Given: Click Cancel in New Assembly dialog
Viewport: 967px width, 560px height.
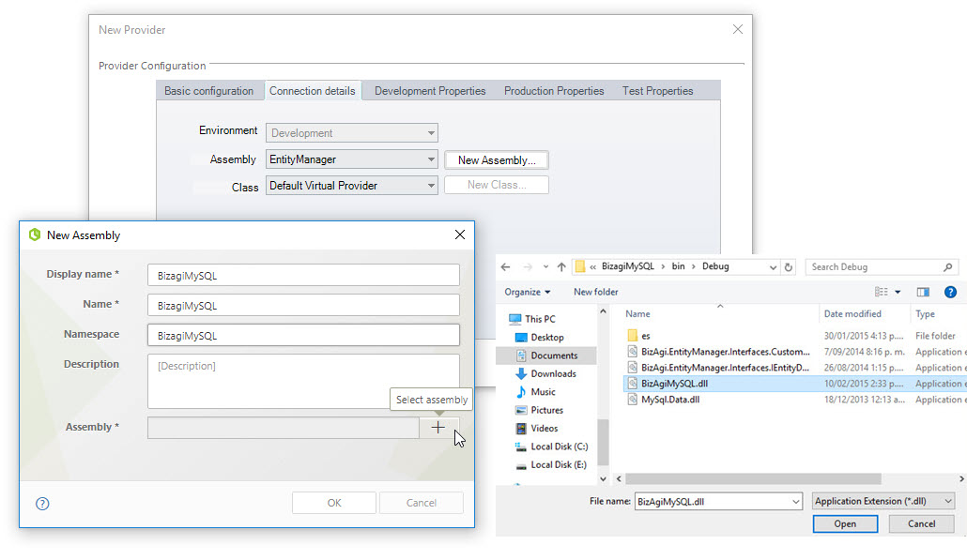Looking at the screenshot, I should click(x=422, y=503).
